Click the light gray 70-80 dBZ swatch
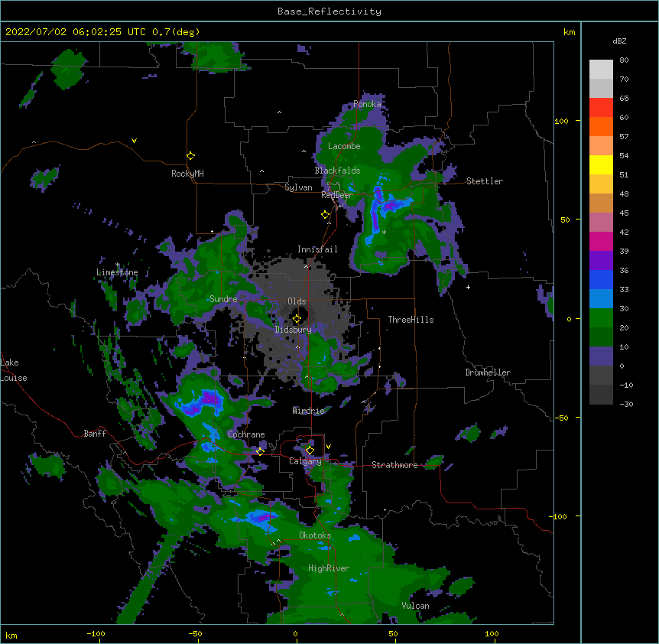This screenshot has width=659, height=644. click(601, 70)
